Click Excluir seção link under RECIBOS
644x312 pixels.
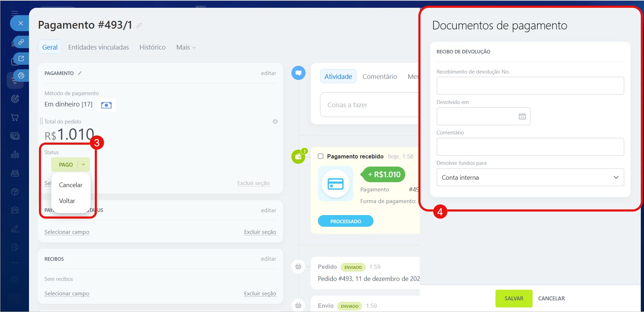tap(260, 294)
